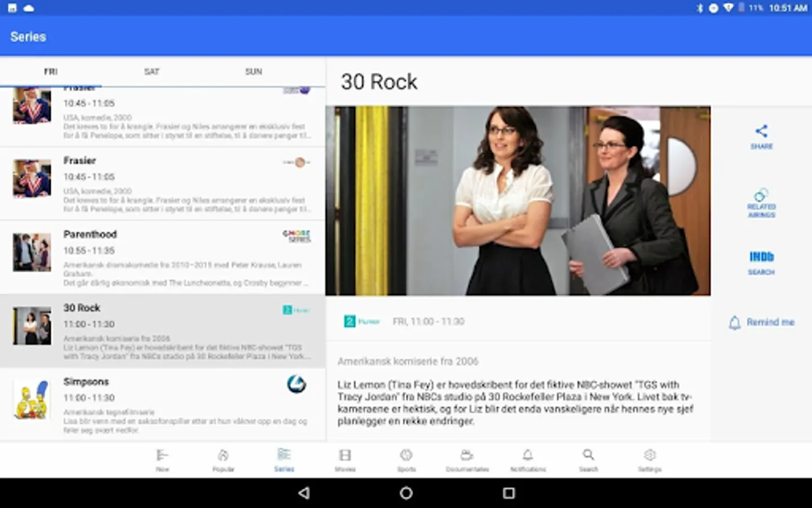Tap the orange channel logo on Frasier
Screen dimensions: 812x508
297,163
